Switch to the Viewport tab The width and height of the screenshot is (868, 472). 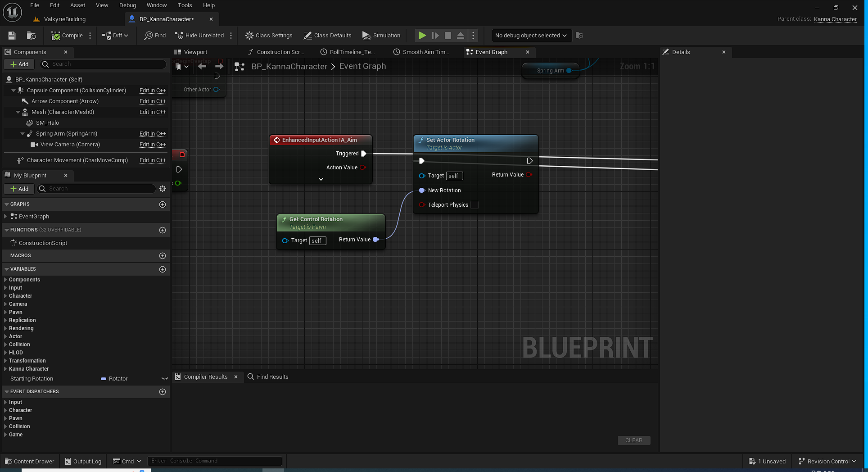pyautogui.click(x=195, y=52)
